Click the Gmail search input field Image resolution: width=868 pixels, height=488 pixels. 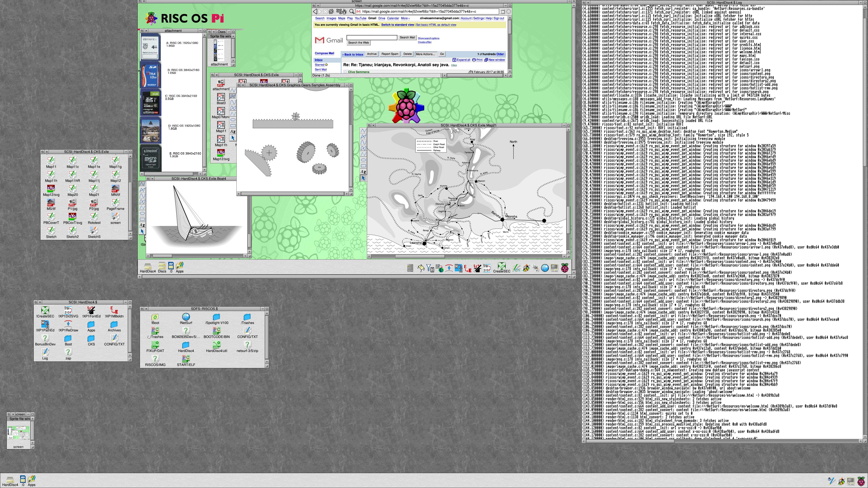coord(372,37)
